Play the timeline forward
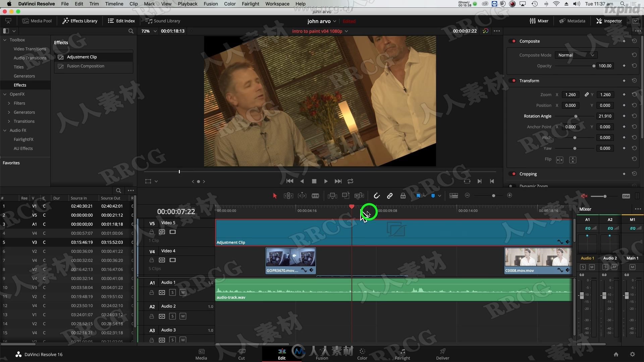 click(326, 181)
